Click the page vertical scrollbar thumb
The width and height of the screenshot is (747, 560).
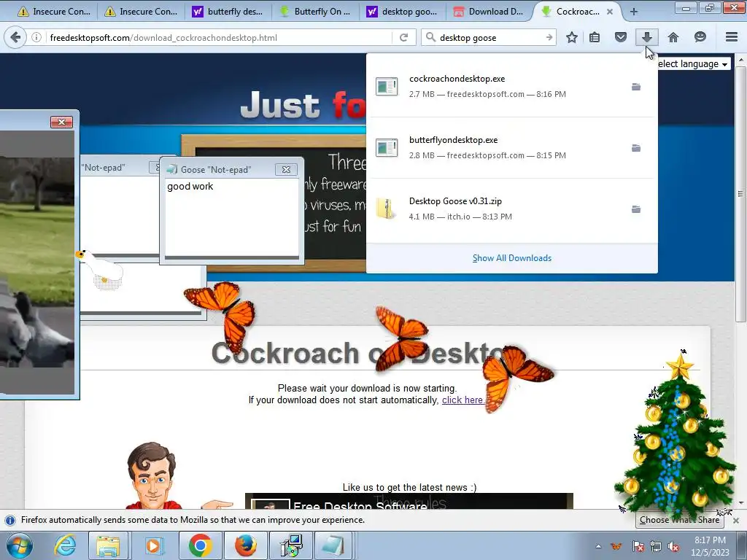click(740, 194)
